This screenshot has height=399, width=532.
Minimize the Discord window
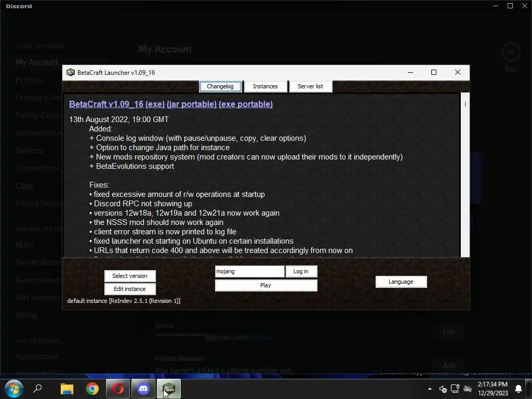(496, 6)
